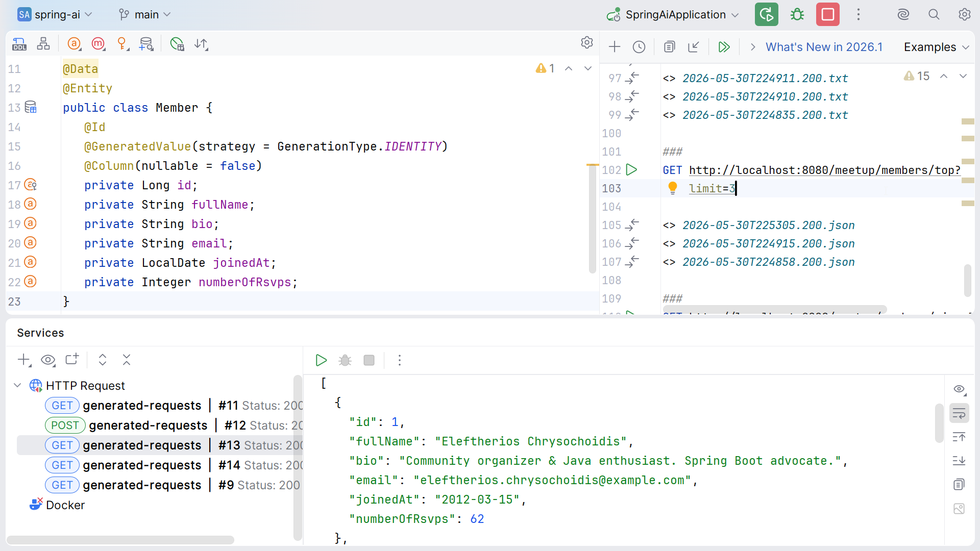Add service with plus icon in Services
The height and width of the screenshot is (551, 980).
click(24, 360)
